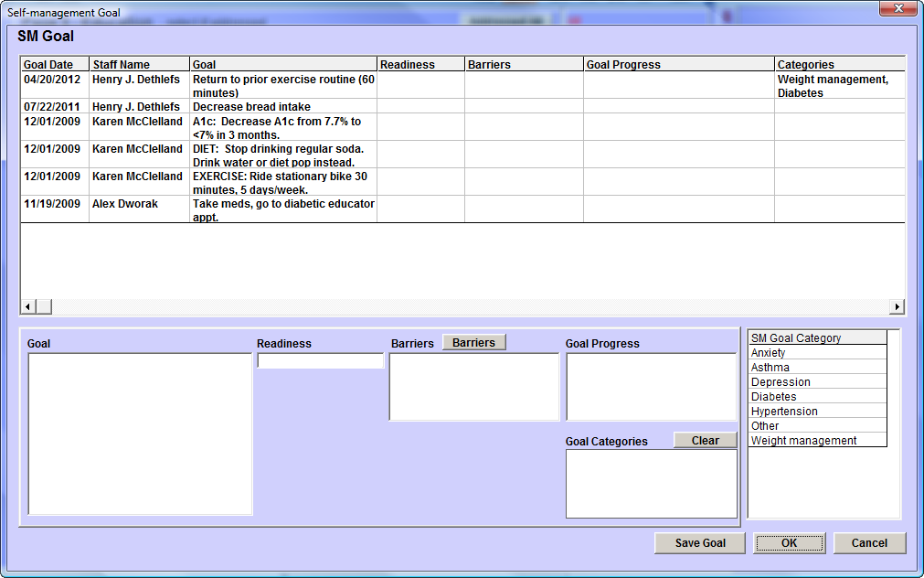This screenshot has height=578, width=924.
Task: Clear the selected goal categories
Action: coord(705,441)
